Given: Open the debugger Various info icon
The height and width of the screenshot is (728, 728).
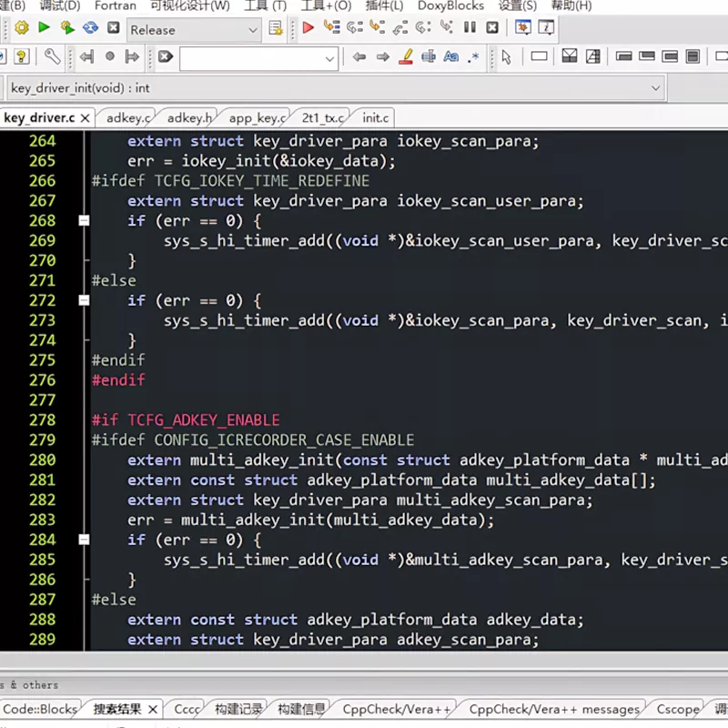Looking at the screenshot, I should [546, 27].
